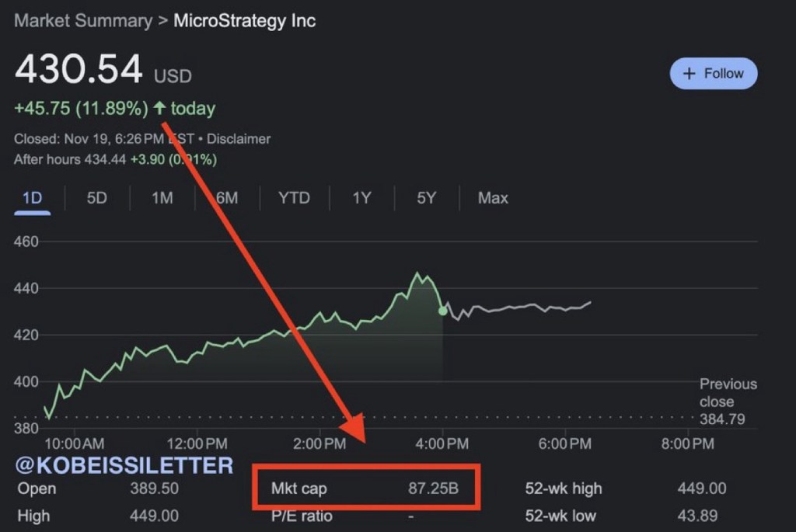Switch to the 5D chart tab
This screenshot has height=532, width=796.
point(96,198)
